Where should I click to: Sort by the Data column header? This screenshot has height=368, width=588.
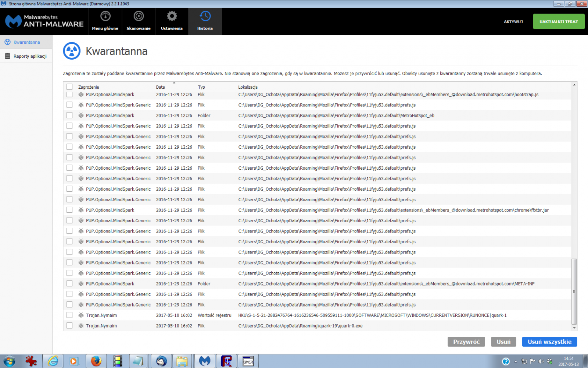(x=160, y=87)
